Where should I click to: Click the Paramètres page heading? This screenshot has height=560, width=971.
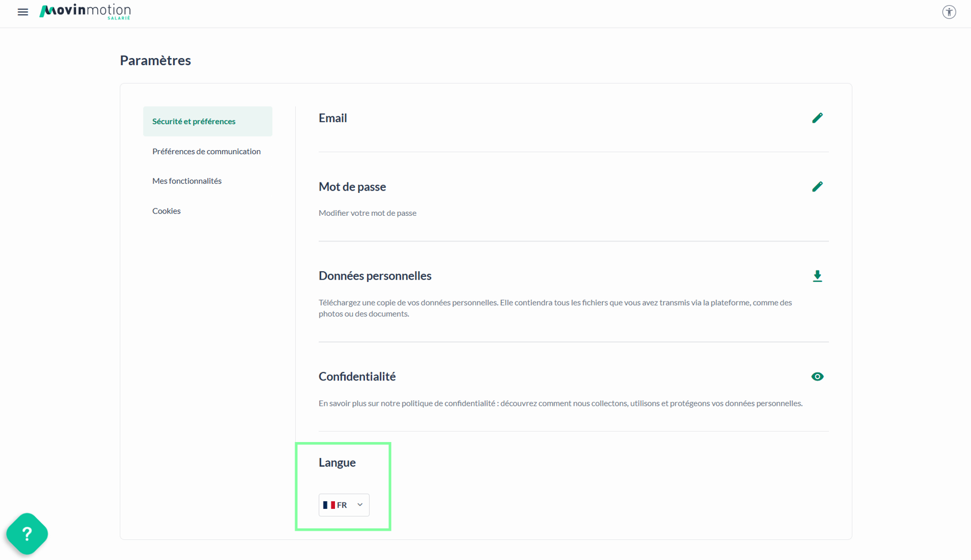point(155,60)
